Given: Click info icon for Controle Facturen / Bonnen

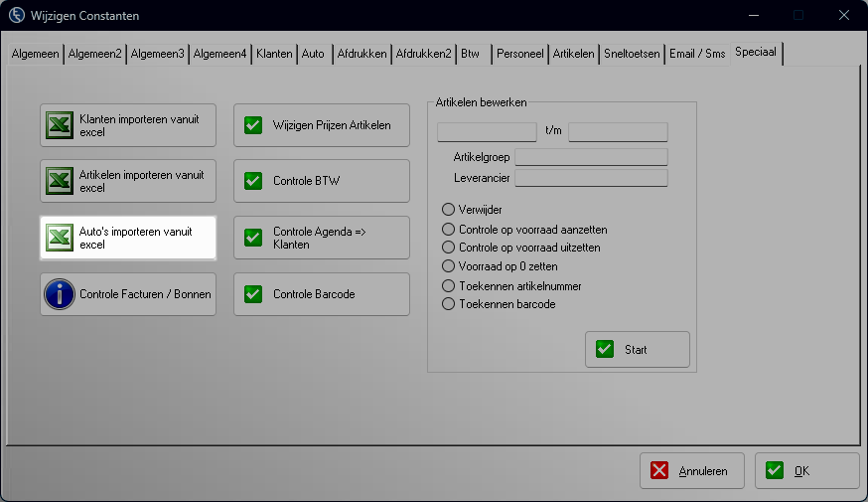Looking at the screenshot, I should tap(61, 294).
